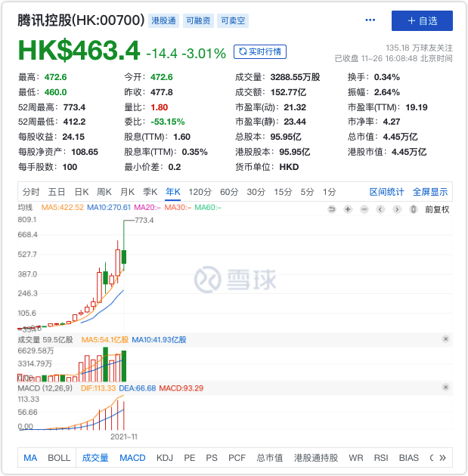Refresh quote with 实时行情 button
Screen dimensions: 468x476
[x=259, y=51]
